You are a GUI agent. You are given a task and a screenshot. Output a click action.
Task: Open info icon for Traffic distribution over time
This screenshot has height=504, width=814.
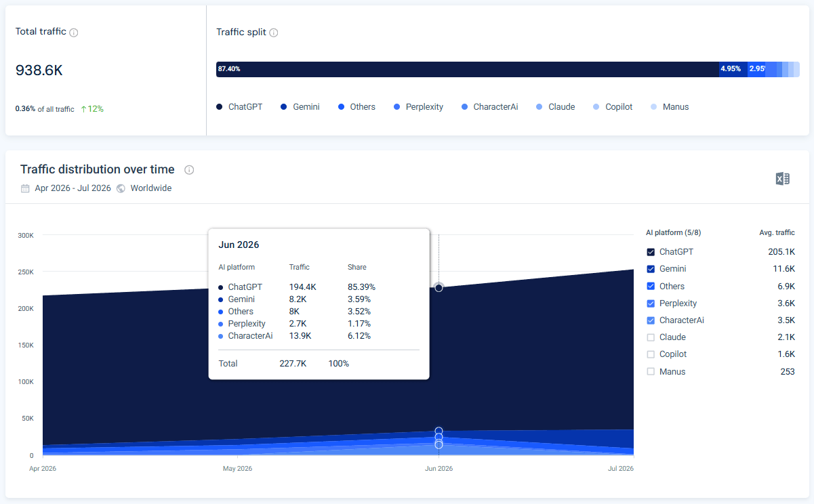[189, 170]
